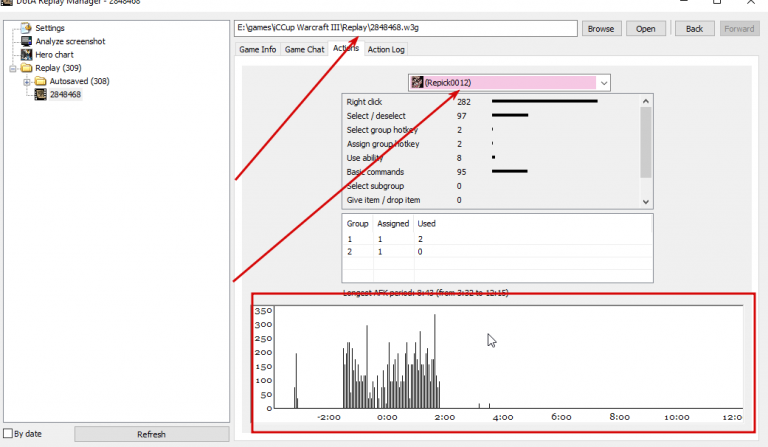Screen dimensions: 768x447
Task: Click the 4:00 mark on APM chart
Action: coord(503,417)
